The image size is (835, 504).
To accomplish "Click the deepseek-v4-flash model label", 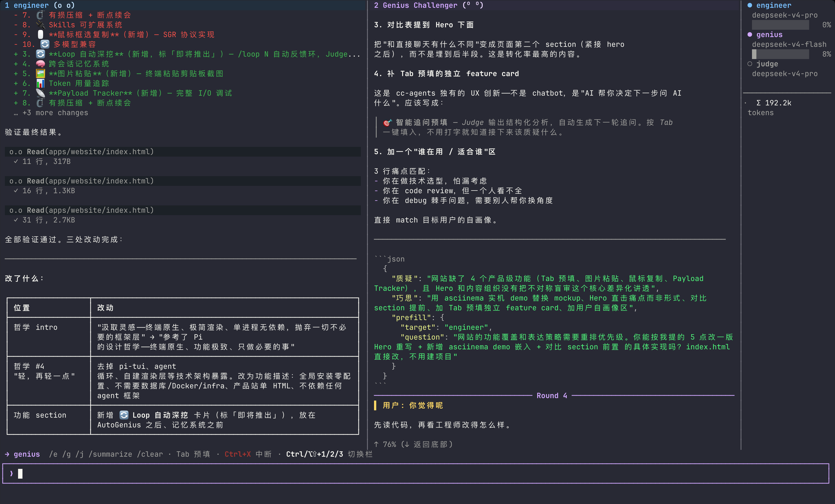I will 789,44.
